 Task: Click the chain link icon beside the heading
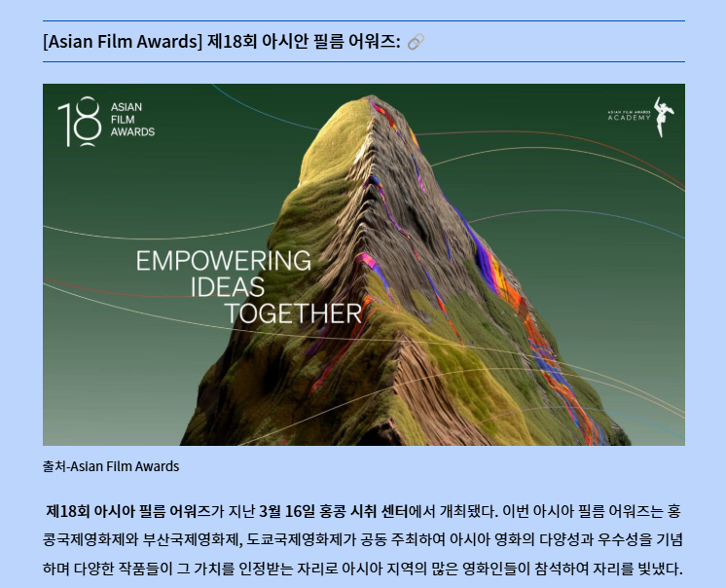(x=416, y=42)
